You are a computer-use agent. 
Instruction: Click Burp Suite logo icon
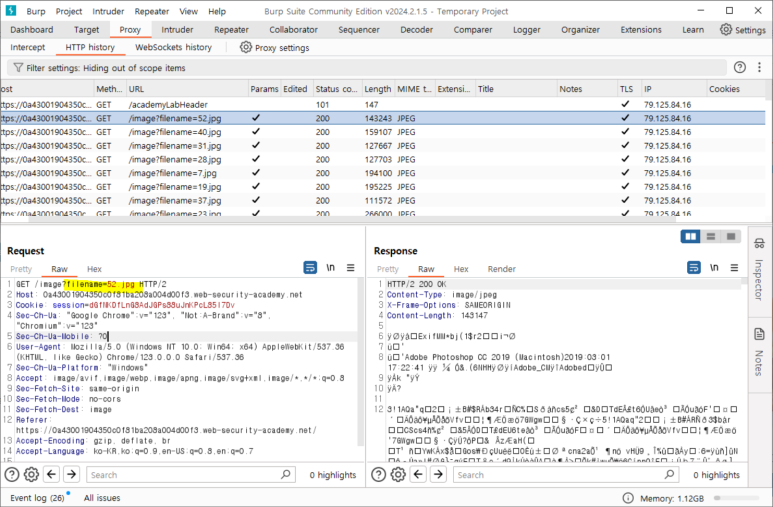click(10, 11)
